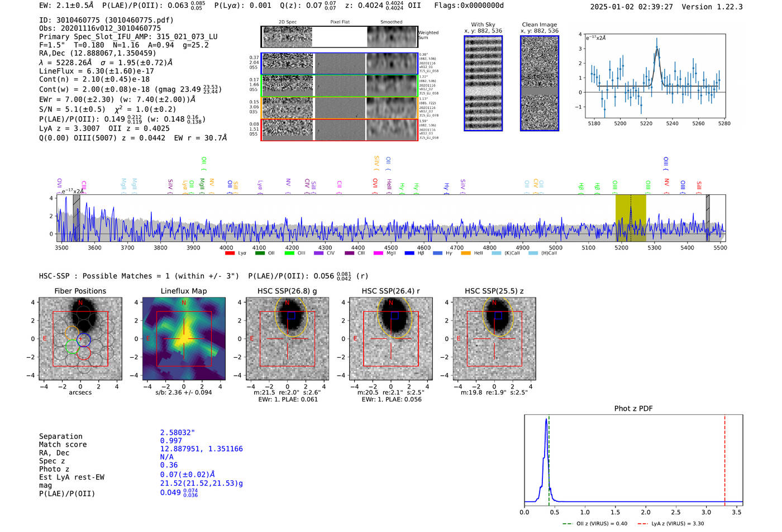Select the HSC SSP(26.4) r cutout
782x532 pixels.
point(391,339)
